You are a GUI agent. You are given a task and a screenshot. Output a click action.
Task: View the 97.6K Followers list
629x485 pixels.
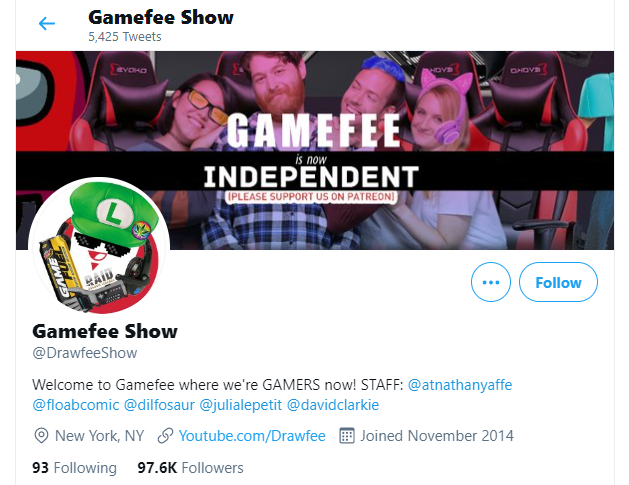tap(190, 468)
